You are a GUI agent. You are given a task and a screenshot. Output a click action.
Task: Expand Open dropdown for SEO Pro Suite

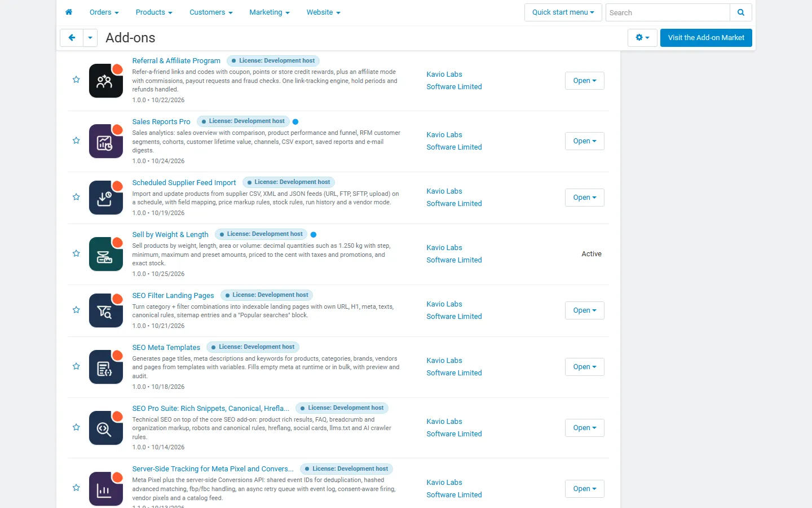(x=584, y=428)
